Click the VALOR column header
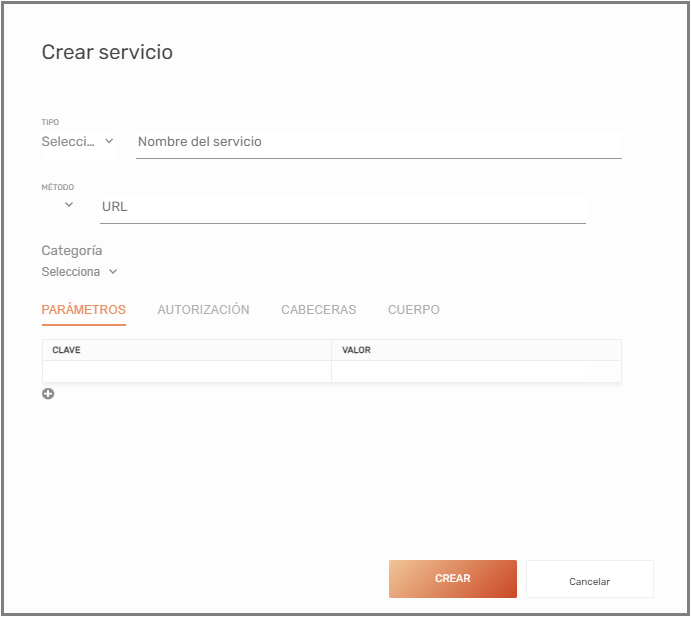This screenshot has height=617, width=691. [476, 350]
